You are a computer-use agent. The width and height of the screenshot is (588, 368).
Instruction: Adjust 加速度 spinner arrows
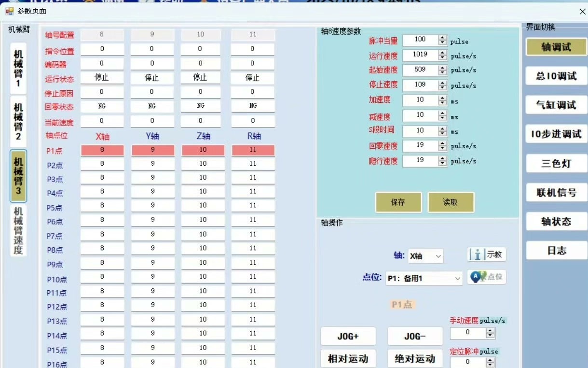coord(443,100)
